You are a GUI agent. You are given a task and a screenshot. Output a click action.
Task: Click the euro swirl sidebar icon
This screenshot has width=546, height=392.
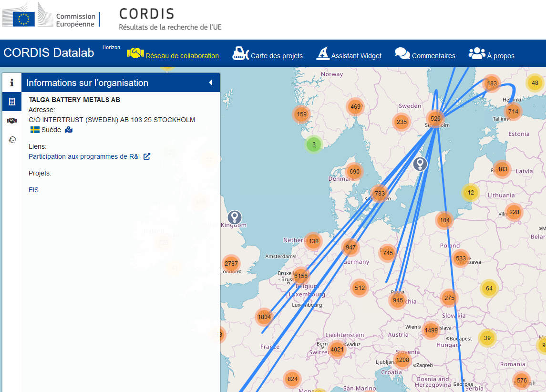click(11, 140)
